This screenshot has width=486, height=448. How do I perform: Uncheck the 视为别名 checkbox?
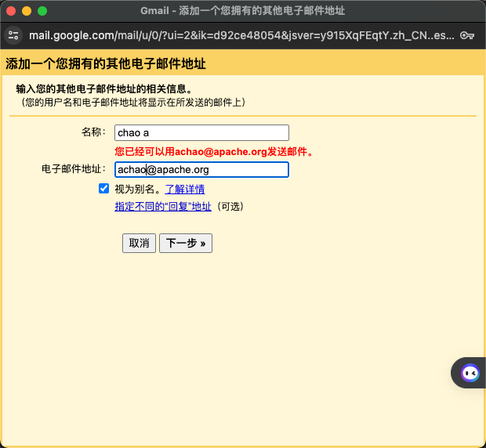[x=103, y=189]
